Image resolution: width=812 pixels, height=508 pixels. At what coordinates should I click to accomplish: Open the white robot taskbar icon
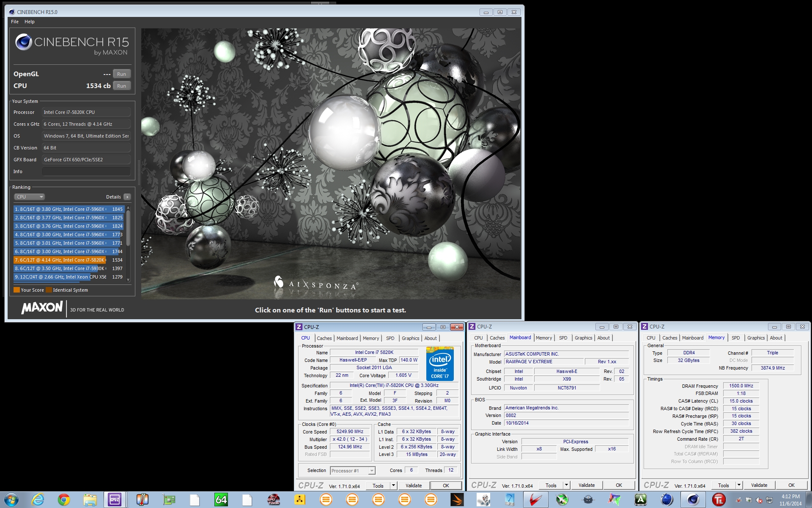coord(483,500)
